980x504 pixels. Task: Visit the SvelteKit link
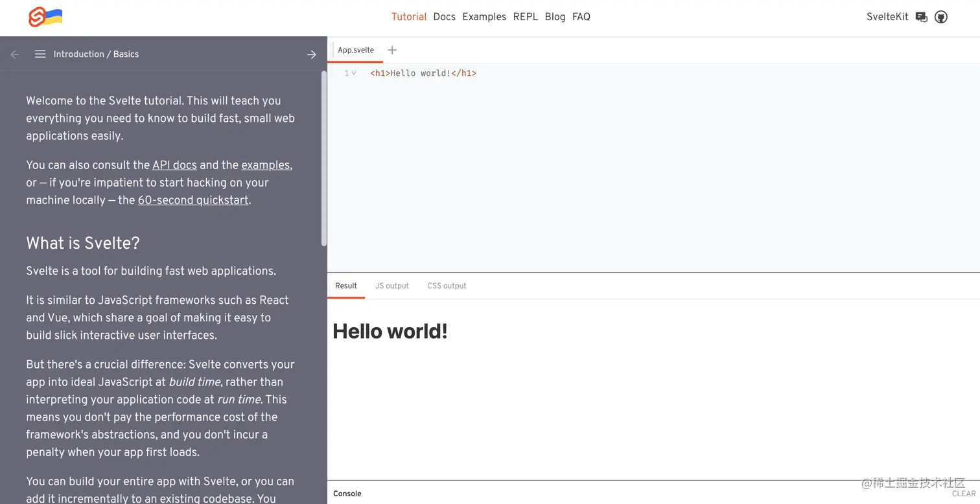(887, 17)
